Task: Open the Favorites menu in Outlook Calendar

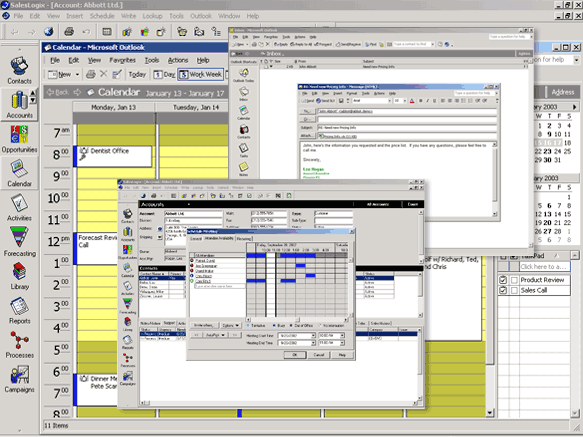Action: 122,60
